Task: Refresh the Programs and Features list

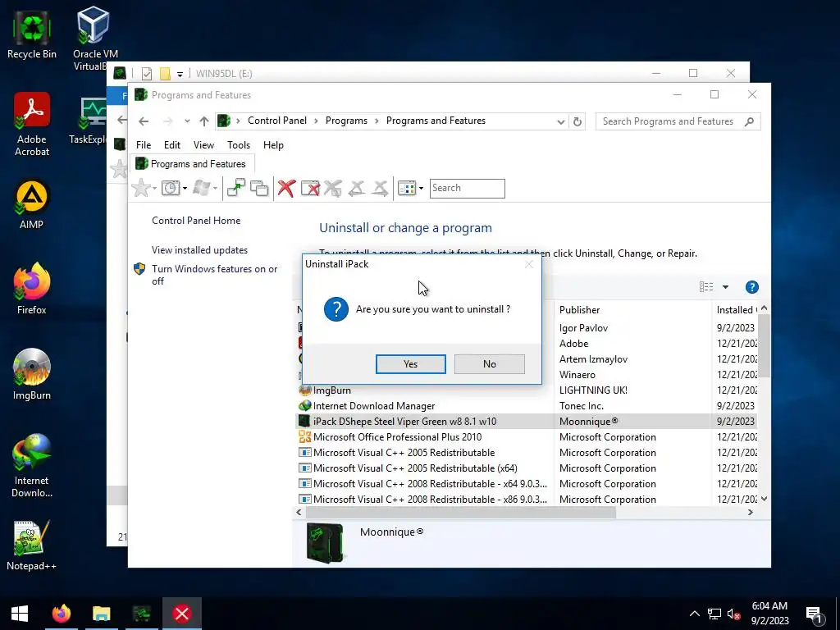Action: [577, 121]
